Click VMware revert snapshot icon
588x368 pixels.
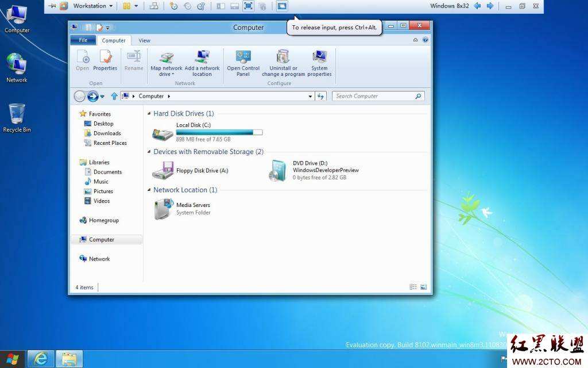188,6
